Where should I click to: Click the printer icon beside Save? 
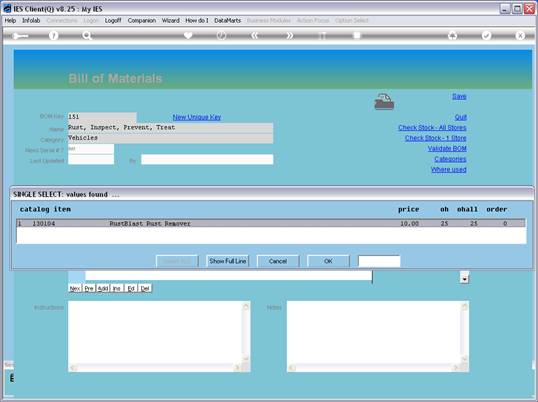[x=384, y=102]
